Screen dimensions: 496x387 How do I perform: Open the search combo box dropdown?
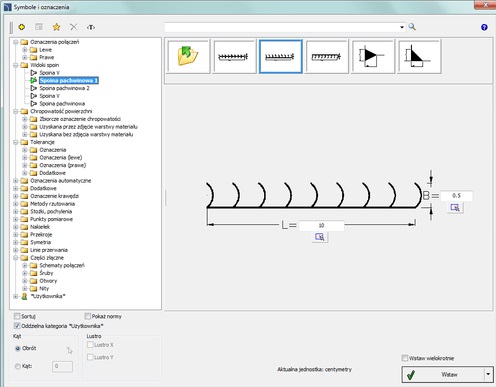[x=402, y=27]
